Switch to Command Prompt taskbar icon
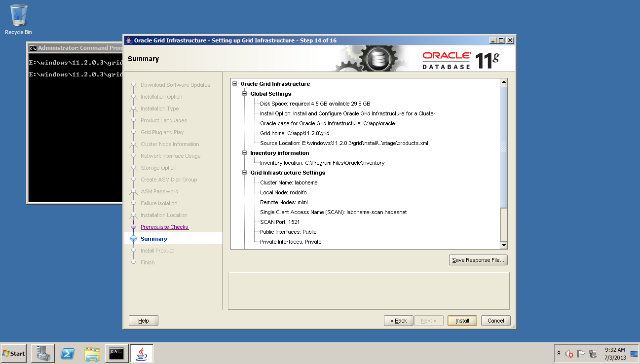 coord(116,354)
